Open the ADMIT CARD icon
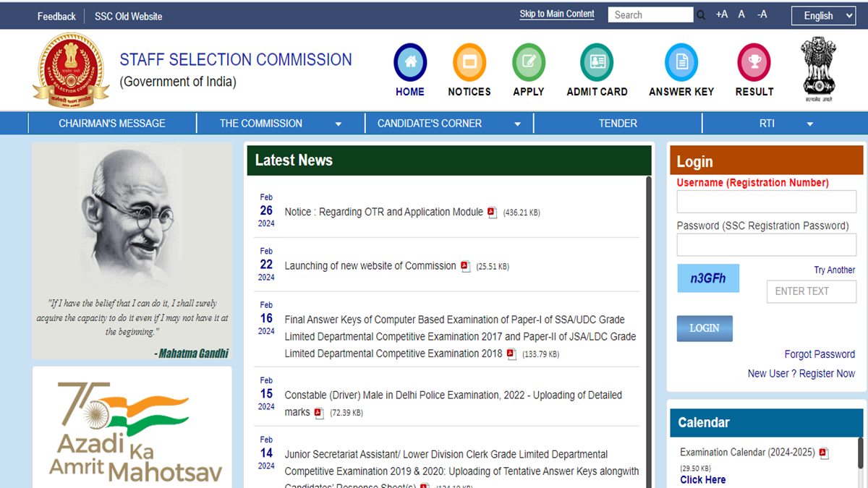Image resolution: width=868 pixels, height=488 pixels. coord(596,63)
